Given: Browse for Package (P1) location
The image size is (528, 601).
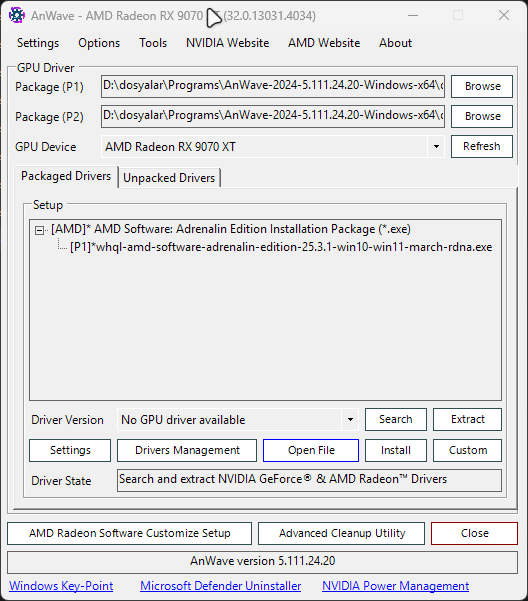Looking at the screenshot, I should (x=482, y=86).
